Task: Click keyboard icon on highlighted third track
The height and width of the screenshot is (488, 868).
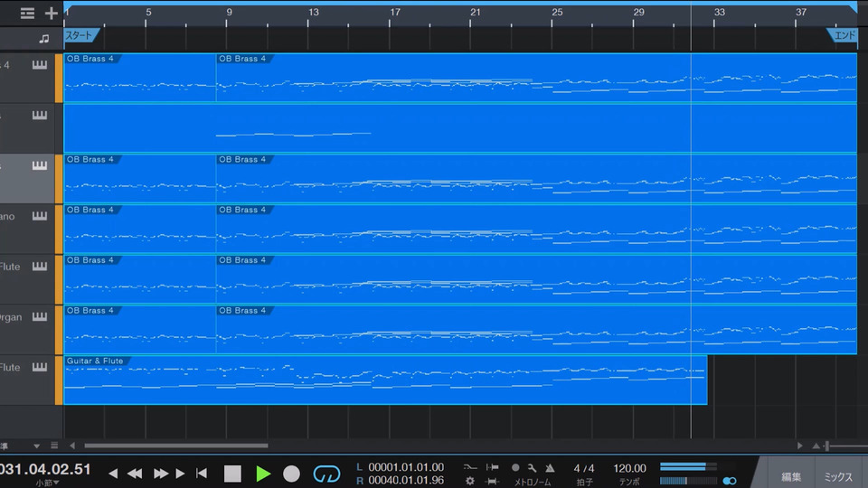Action: (x=39, y=165)
